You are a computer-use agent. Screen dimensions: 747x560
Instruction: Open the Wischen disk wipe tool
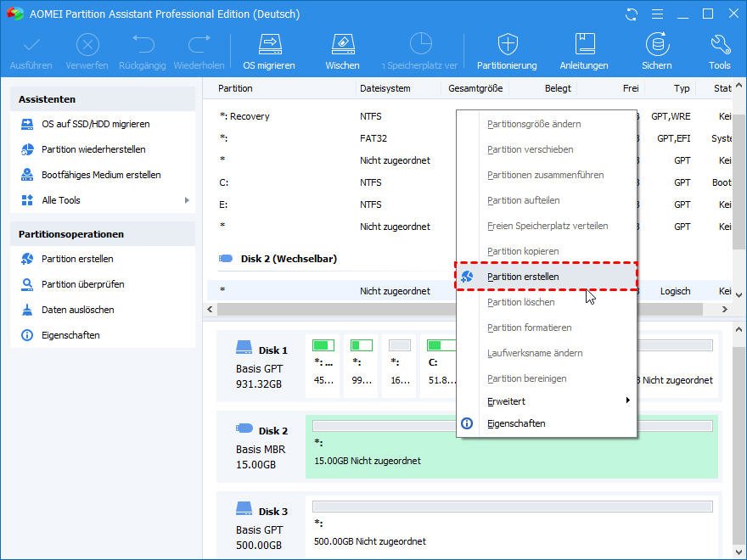pyautogui.click(x=343, y=52)
